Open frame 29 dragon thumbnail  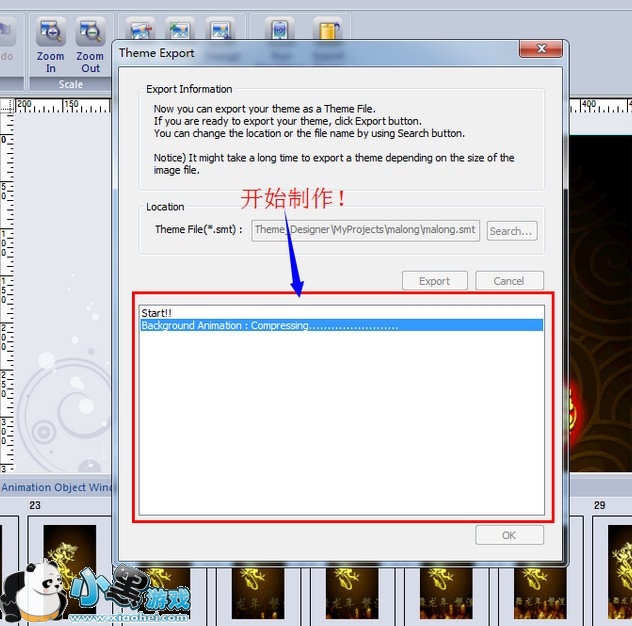(x=620, y=572)
